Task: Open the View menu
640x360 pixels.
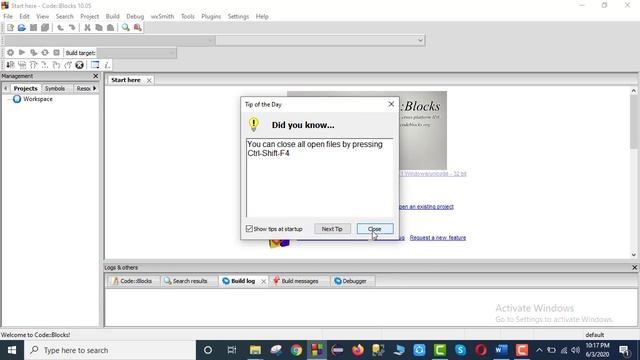Action: click(x=42, y=16)
